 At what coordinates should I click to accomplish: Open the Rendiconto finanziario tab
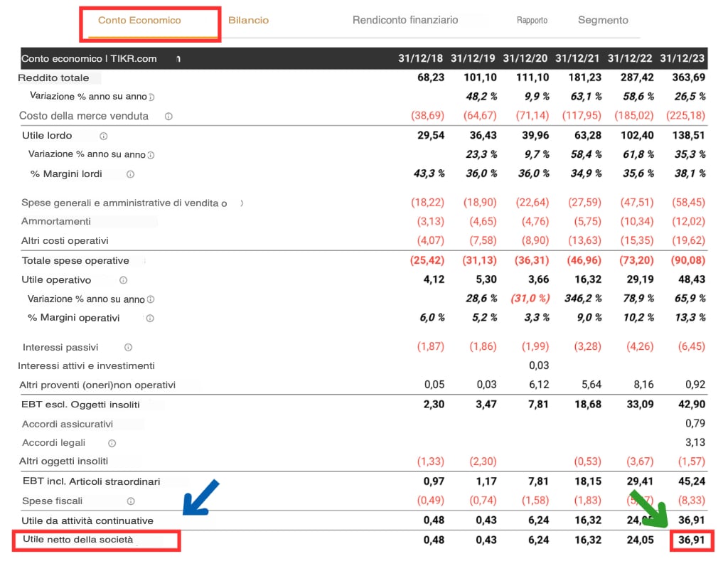(405, 20)
